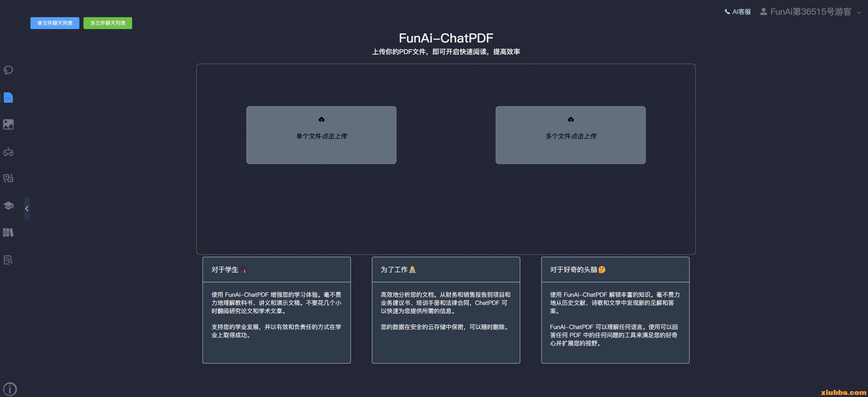Viewport: 868px width, 397px height.
Task: Click 单个文件点击上传 upload box
Action: click(321, 135)
